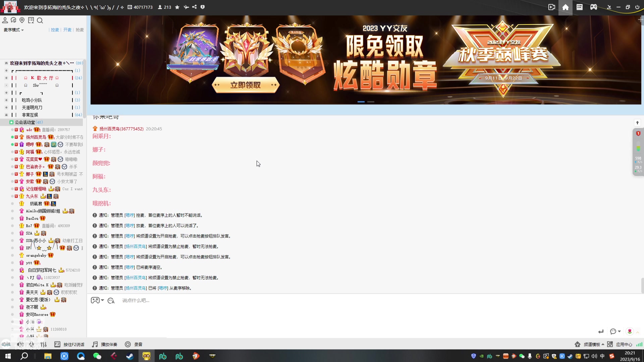This screenshot has width=644, height=362.
Task: Click 抢麦 link
Action: (x=80, y=30)
